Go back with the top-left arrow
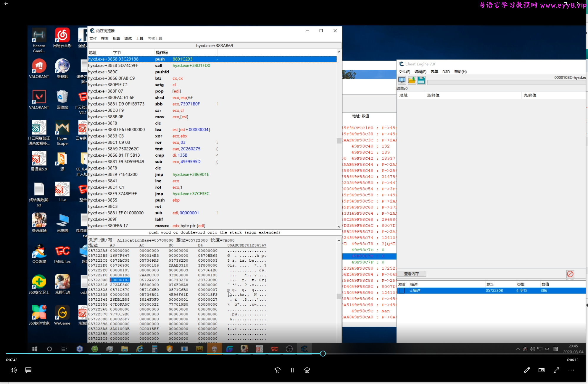The width and height of the screenshot is (588, 384). [6, 4]
